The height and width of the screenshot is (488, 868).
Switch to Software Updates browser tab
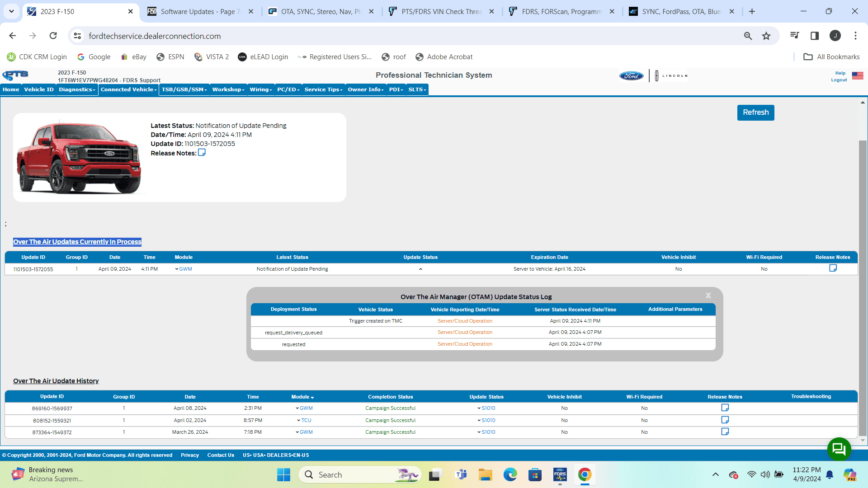point(201,11)
